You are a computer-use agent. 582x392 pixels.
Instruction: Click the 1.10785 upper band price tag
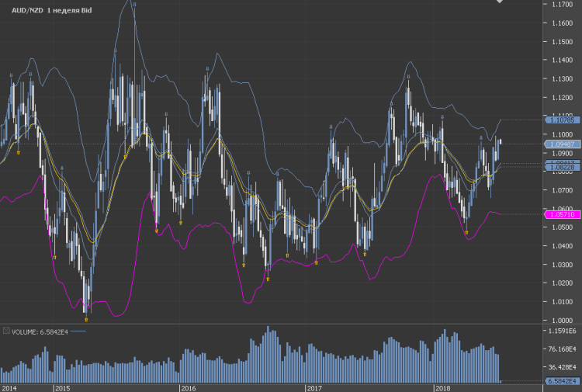[x=563, y=120]
